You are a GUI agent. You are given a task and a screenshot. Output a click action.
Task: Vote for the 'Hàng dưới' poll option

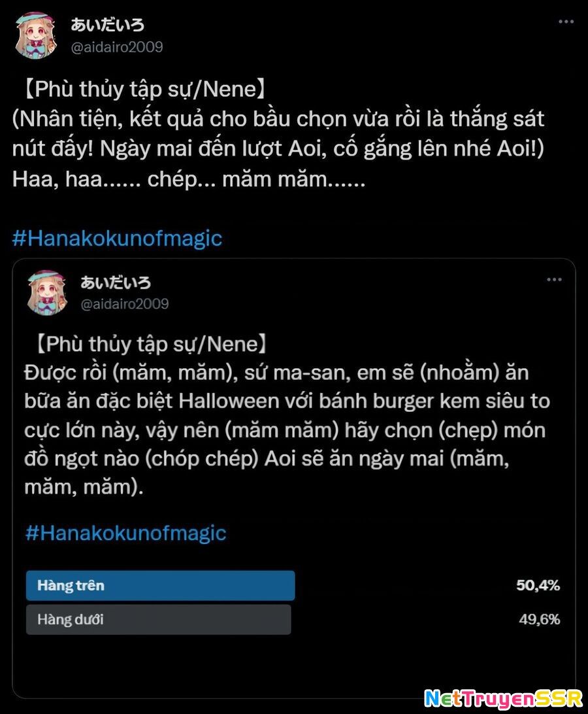(159, 619)
